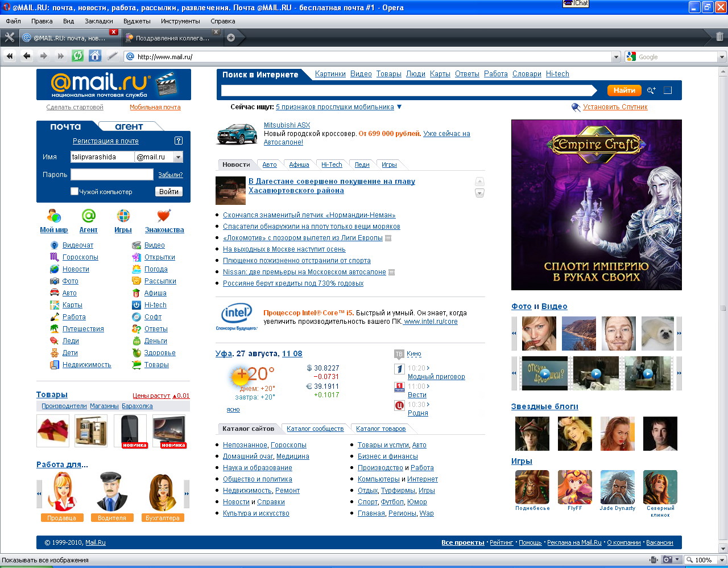Click the Продавца job button
Screen dimensions: 728x568
pos(62,518)
